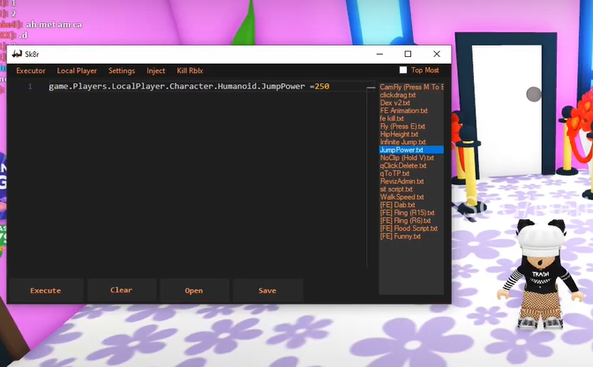Select [FE] Fling (R15).txt script
The width and height of the screenshot is (593, 367).
[407, 213]
